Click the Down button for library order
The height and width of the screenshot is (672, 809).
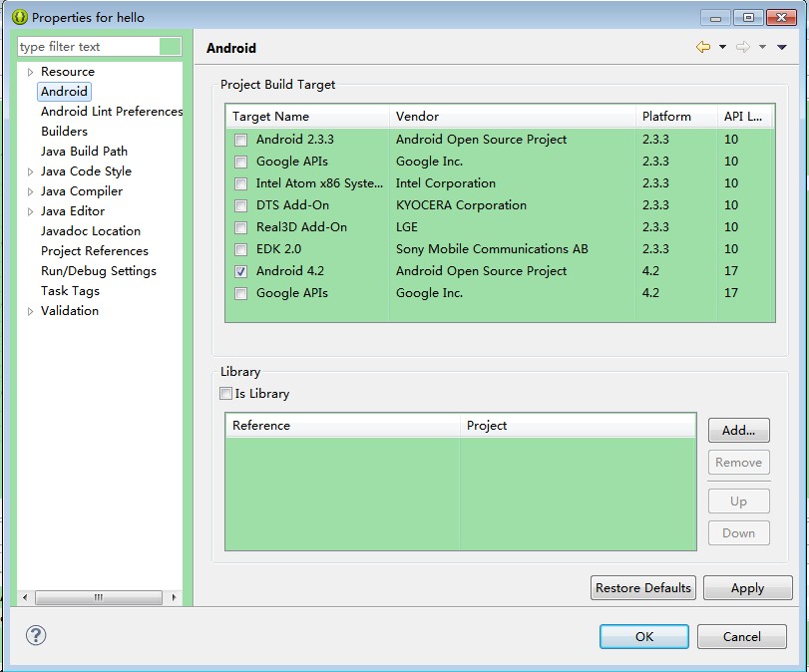738,532
